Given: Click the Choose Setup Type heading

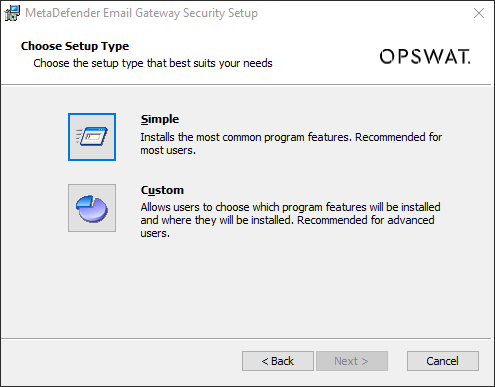Looking at the screenshot, I should pos(75,46).
